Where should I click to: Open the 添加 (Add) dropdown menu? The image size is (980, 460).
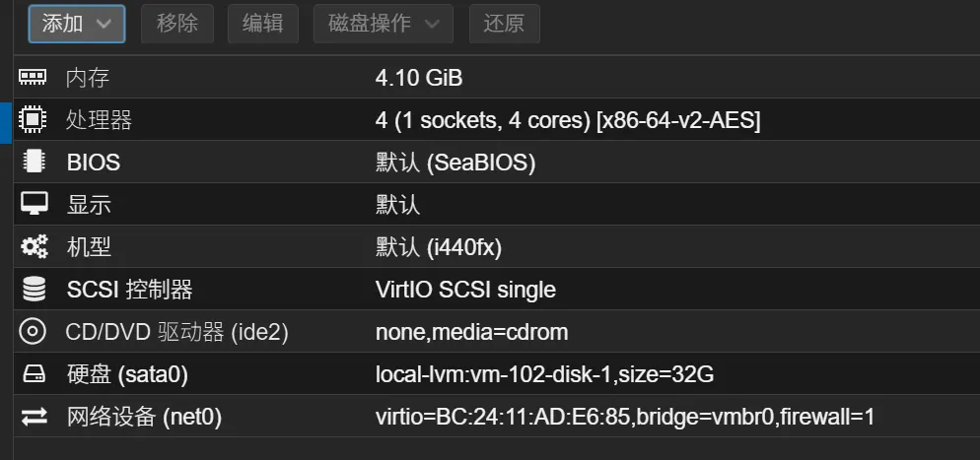point(77,25)
